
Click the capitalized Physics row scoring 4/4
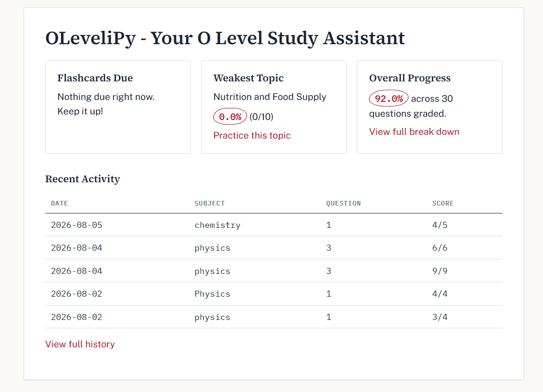tap(274, 294)
